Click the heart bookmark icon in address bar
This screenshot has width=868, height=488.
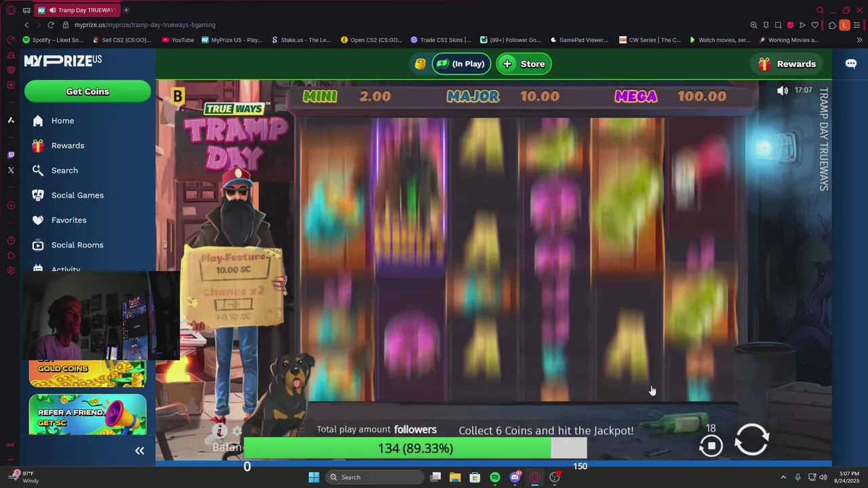tap(814, 25)
